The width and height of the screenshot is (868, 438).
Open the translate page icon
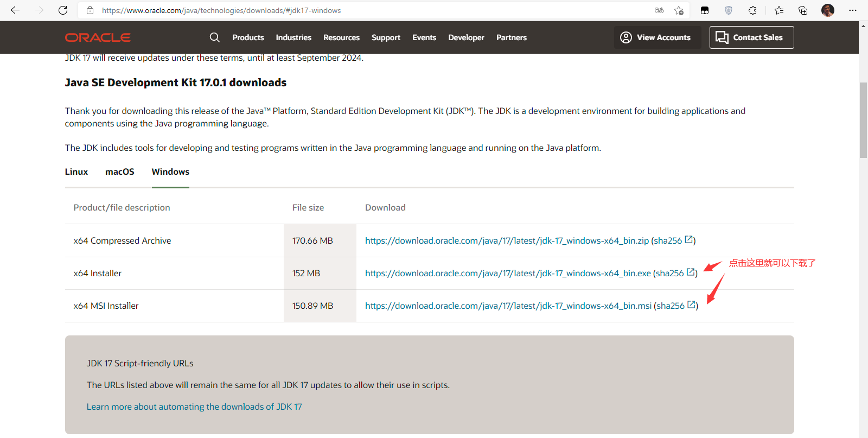point(659,10)
